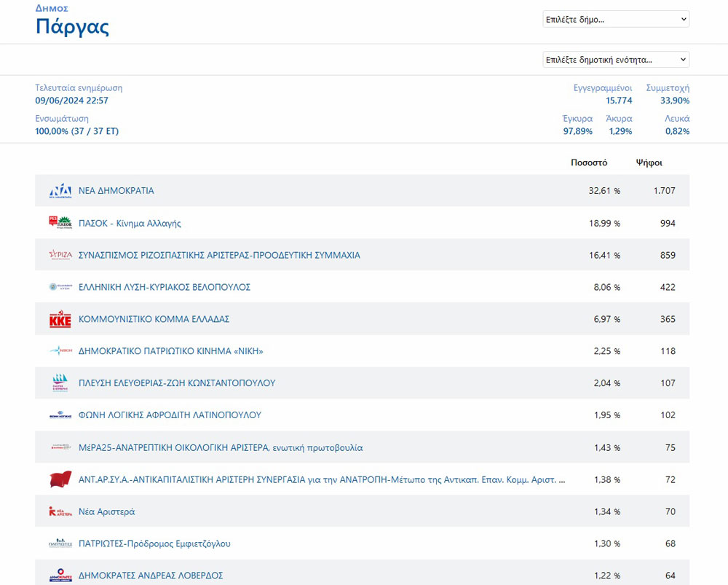This screenshot has height=585, width=728.
Task: Open the ΝΕΑ ΔΗΜΟΚΡΑΤΙΑ party link
Action: [116, 191]
